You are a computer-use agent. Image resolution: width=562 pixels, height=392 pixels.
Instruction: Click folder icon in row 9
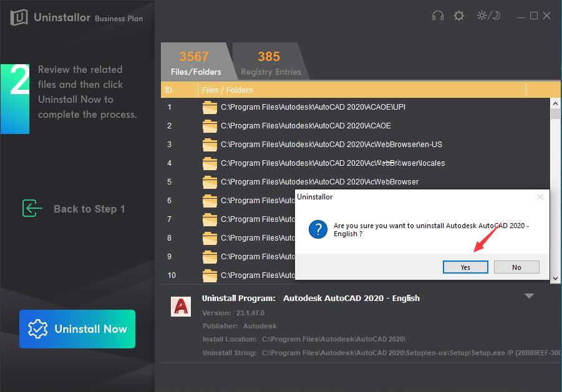click(x=210, y=256)
